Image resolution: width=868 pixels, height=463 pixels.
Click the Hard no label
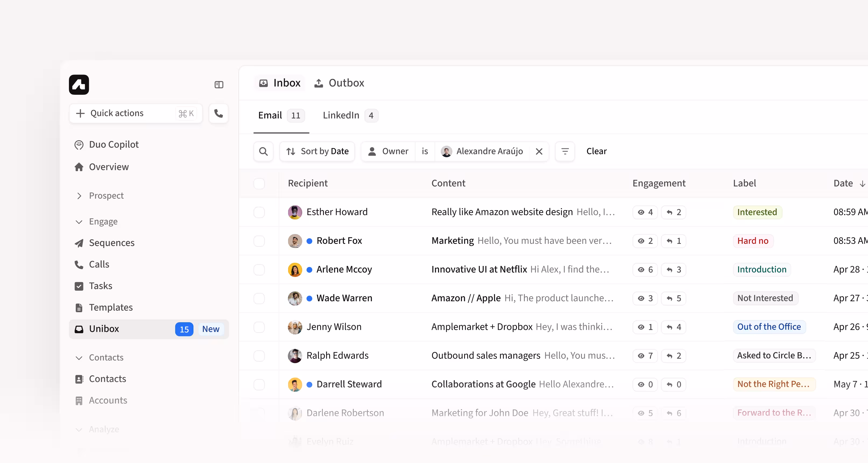click(753, 241)
